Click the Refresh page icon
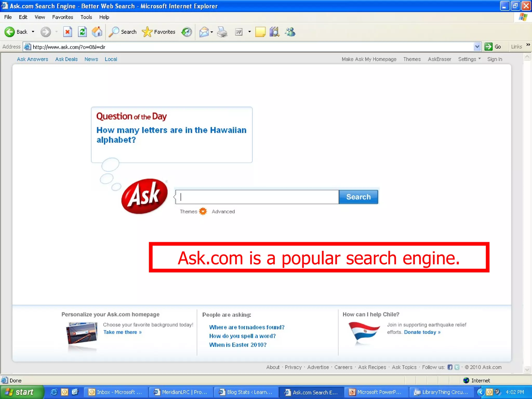Screen dimensions: 532x399 pos(82,32)
